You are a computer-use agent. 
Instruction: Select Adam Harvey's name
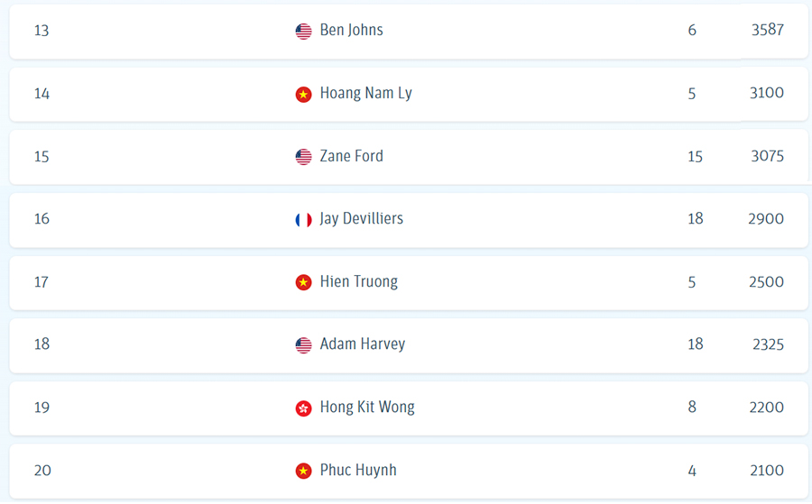tap(362, 344)
